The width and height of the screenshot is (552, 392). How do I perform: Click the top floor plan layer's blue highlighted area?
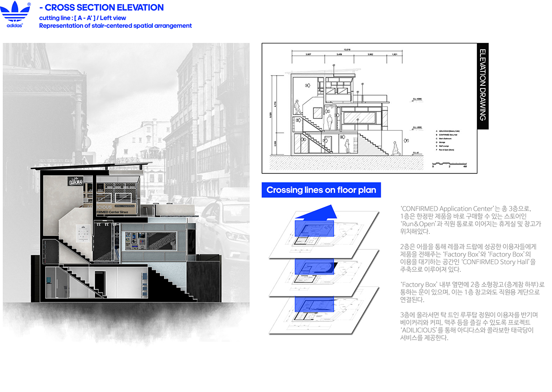pos(314,228)
